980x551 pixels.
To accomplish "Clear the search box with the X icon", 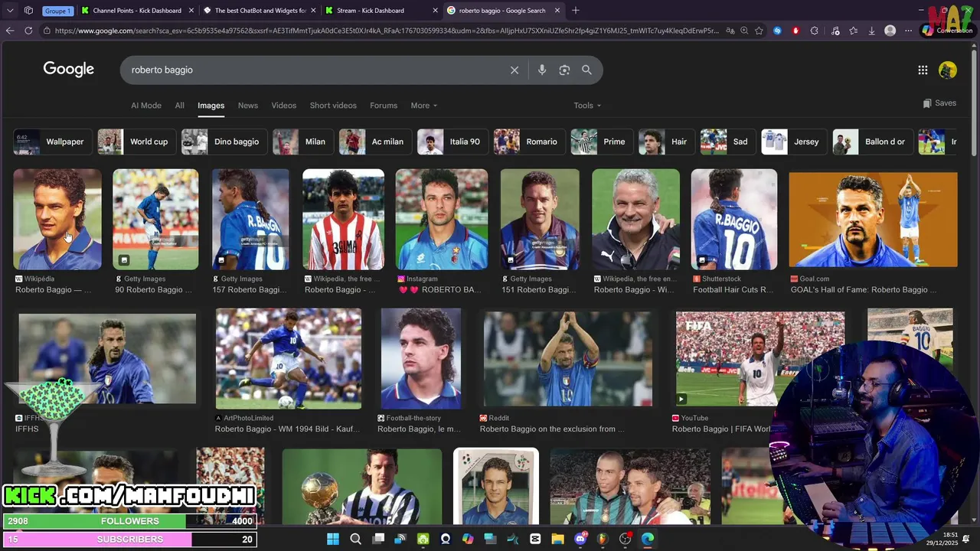I will [x=514, y=70].
